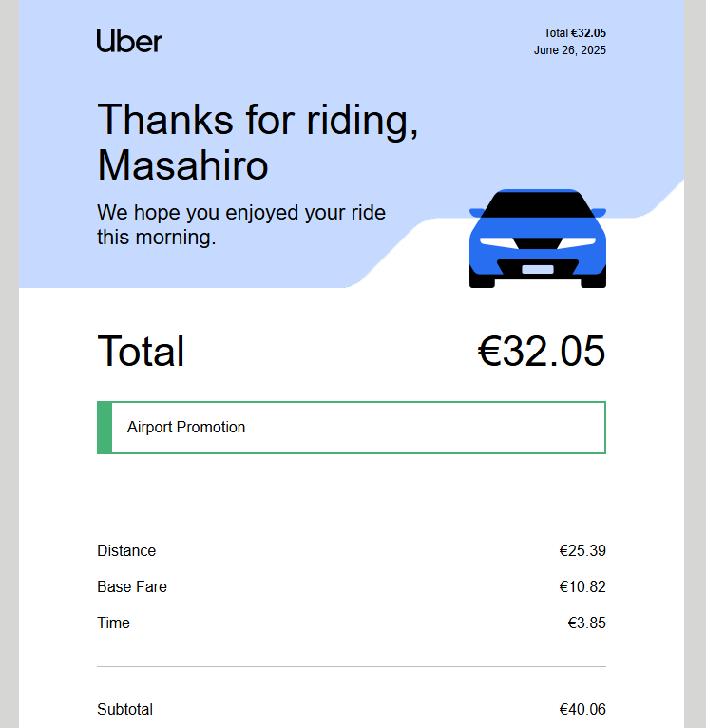Click the teal divider line above Distance
The width and height of the screenshot is (706, 728).
[x=352, y=508]
